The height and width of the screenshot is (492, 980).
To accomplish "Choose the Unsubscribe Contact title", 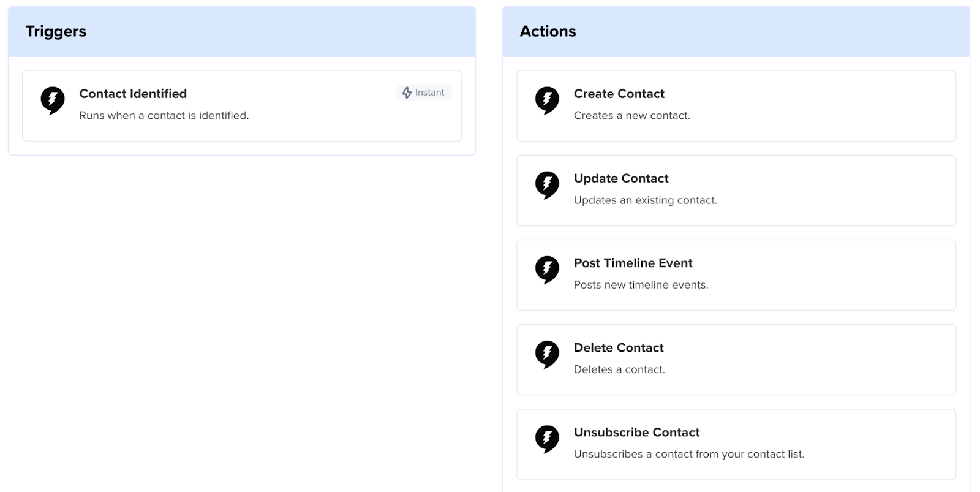I will (x=636, y=432).
